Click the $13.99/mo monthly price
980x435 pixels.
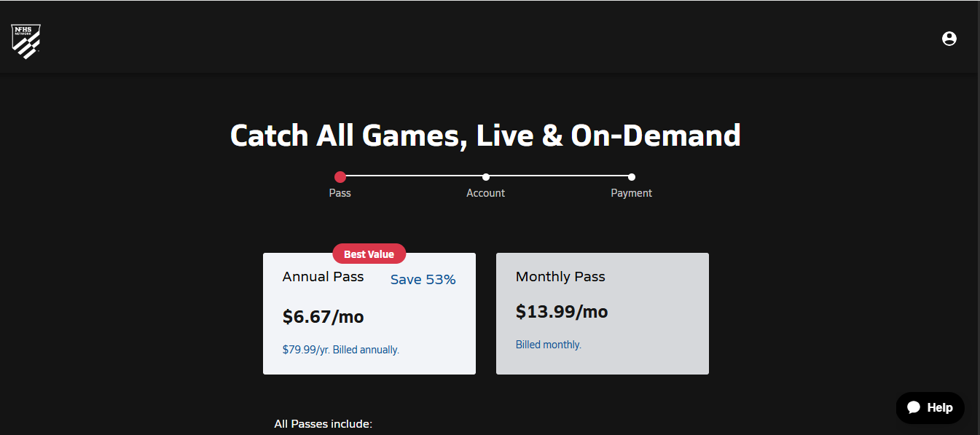click(x=561, y=312)
